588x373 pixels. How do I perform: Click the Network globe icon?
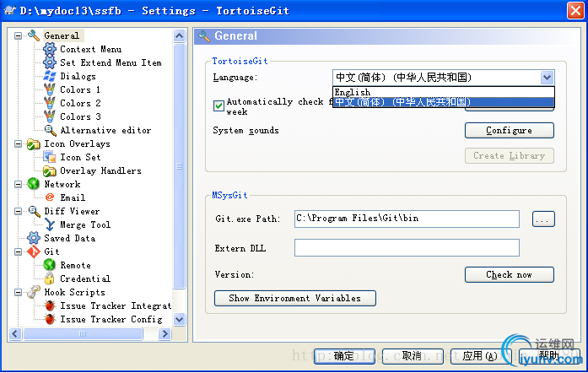point(34,184)
